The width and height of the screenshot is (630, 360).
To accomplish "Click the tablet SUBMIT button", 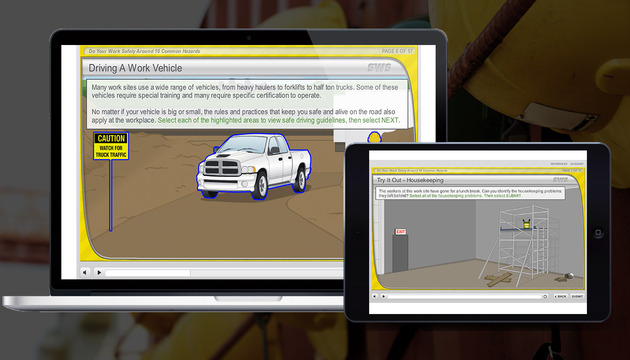I will 577,297.
